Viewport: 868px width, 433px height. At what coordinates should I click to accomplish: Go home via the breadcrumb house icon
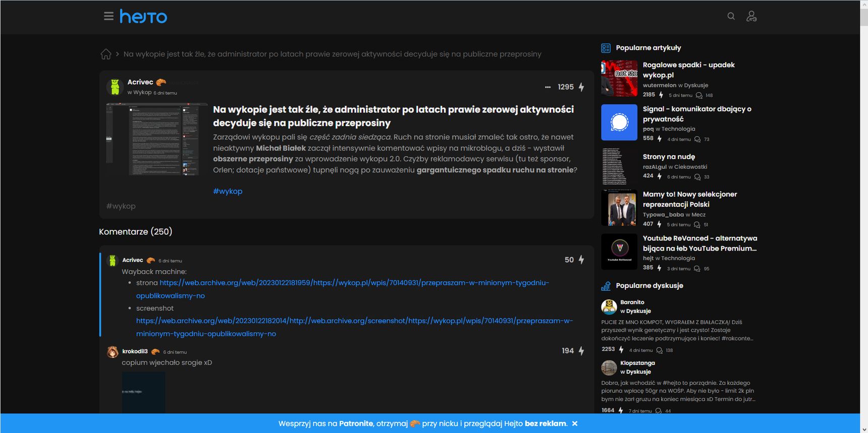coord(105,54)
